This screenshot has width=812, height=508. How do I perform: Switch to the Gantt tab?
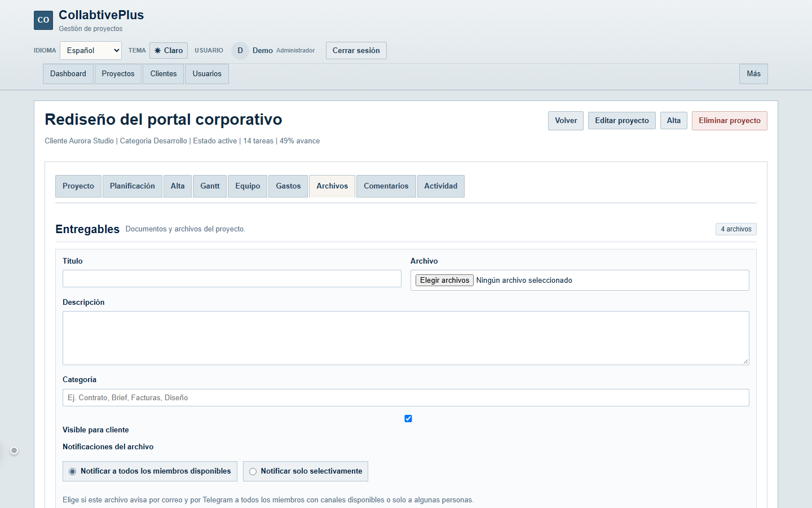pyautogui.click(x=210, y=186)
